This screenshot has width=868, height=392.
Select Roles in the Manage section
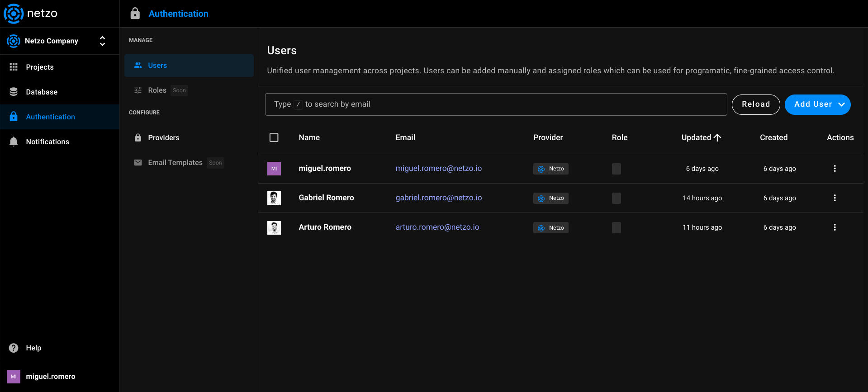coord(189,90)
